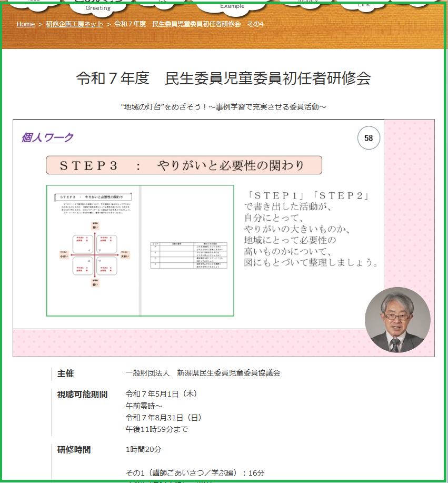Click the breadcrumb text ending in その4
The width and height of the screenshot is (448, 483).
point(189,24)
